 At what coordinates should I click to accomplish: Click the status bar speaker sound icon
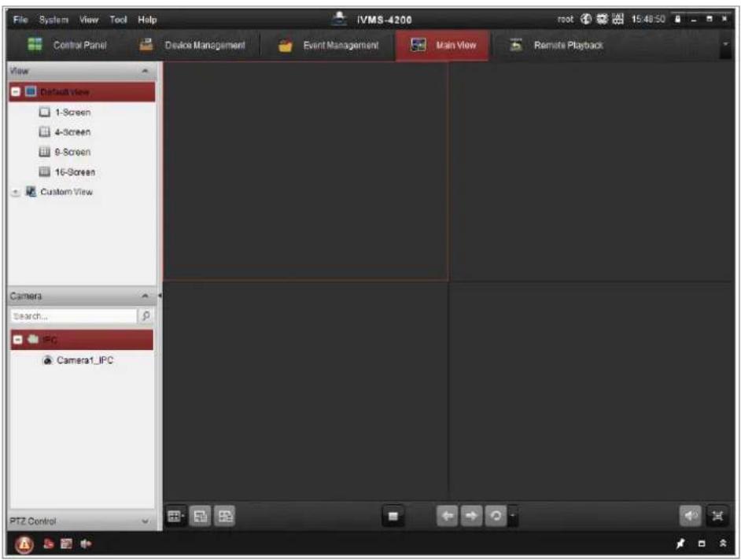tap(86, 544)
